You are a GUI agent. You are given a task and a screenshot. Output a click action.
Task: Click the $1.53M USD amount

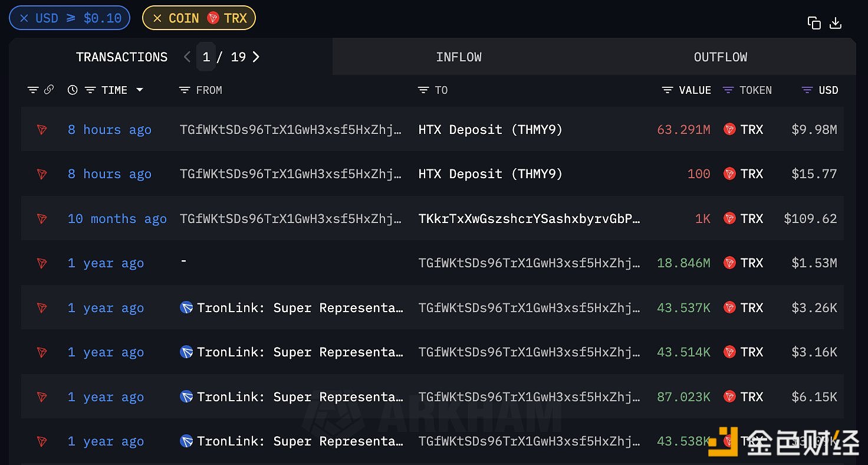click(814, 263)
